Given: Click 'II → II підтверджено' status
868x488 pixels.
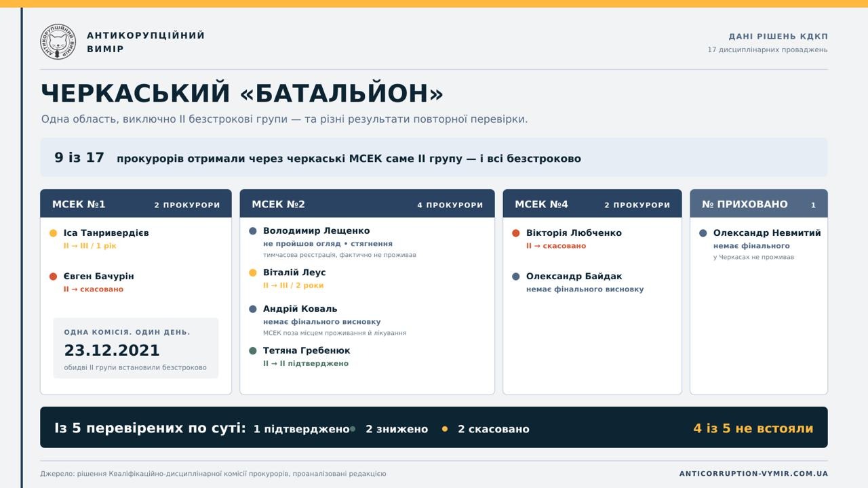Looking at the screenshot, I should (x=306, y=364).
